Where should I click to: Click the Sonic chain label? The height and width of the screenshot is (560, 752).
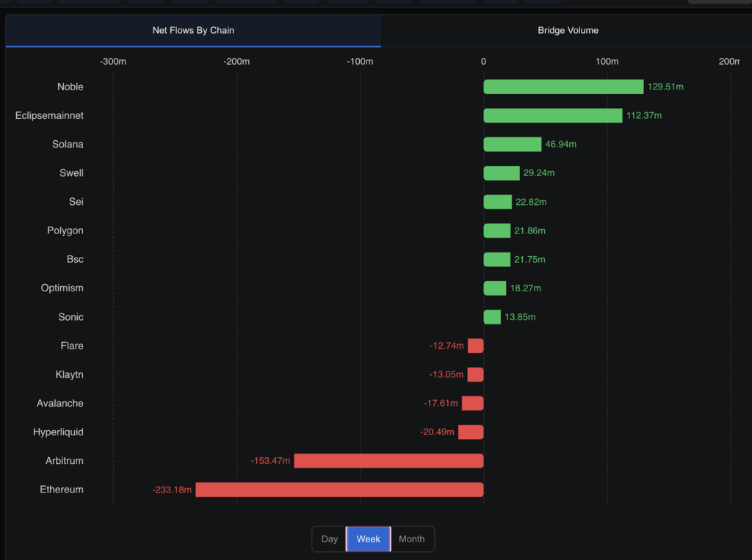click(71, 317)
